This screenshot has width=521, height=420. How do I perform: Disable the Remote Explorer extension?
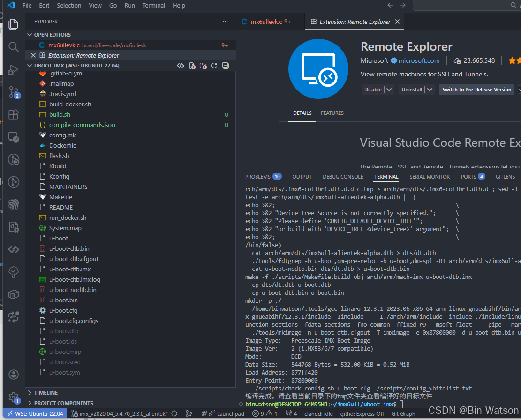click(373, 90)
